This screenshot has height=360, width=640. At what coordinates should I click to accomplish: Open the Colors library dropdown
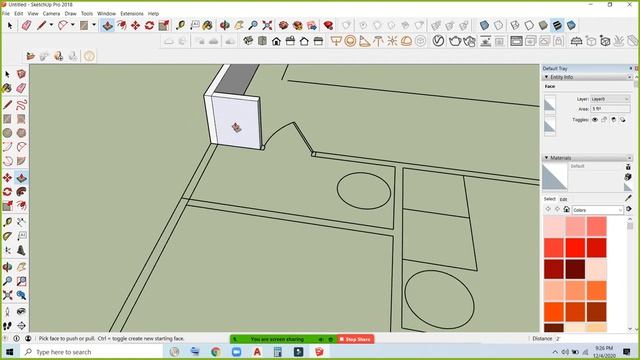(598, 210)
